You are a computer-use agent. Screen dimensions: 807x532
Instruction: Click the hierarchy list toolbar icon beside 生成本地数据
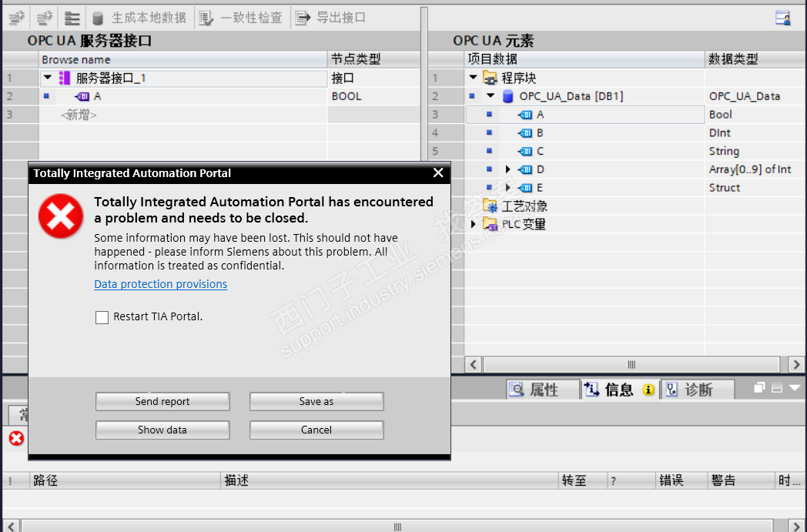coord(72,18)
